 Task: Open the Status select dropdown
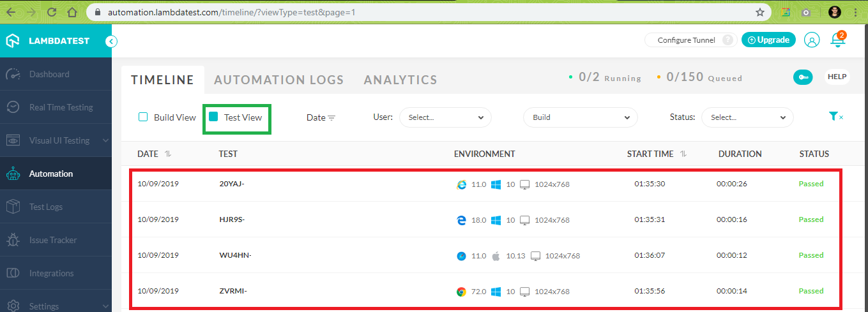click(747, 117)
